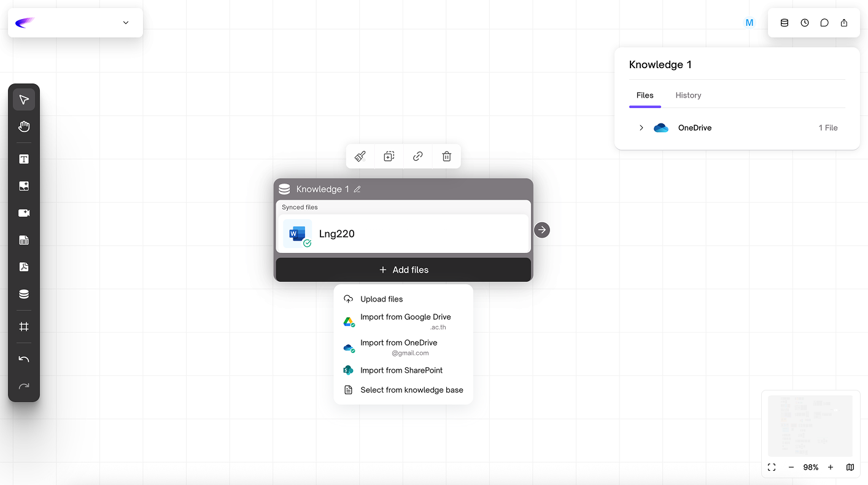Click the Add files button

pos(403,270)
